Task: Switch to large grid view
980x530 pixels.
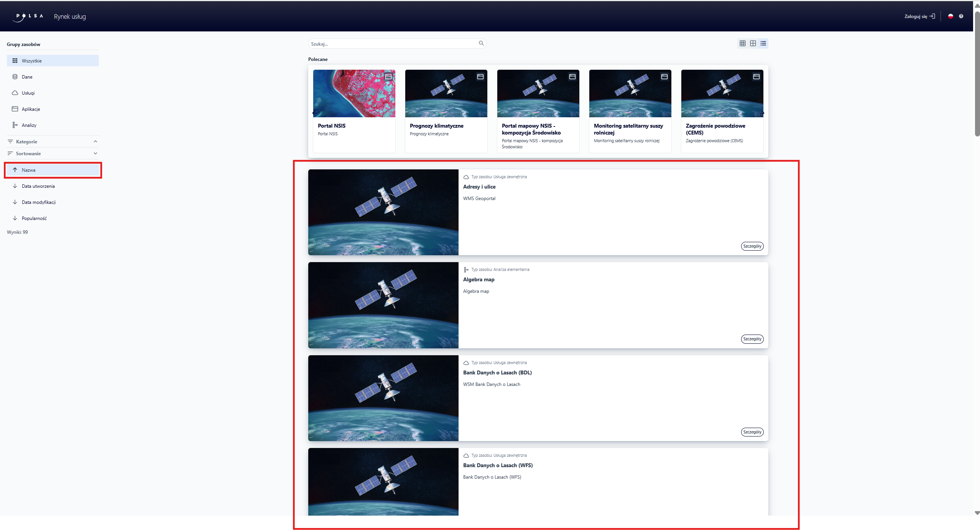Action: 753,43
